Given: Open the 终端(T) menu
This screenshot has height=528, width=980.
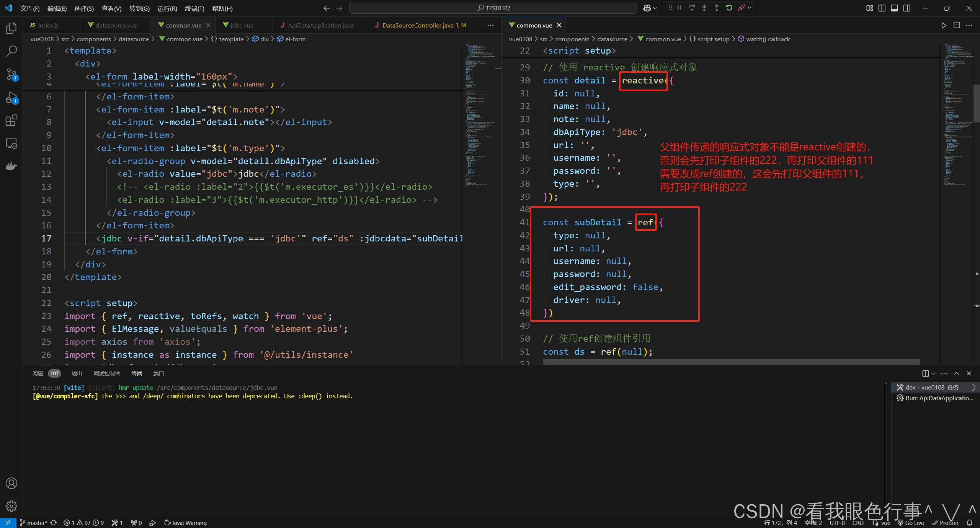Looking at the screenshot, I should click(x=194, y=8).
